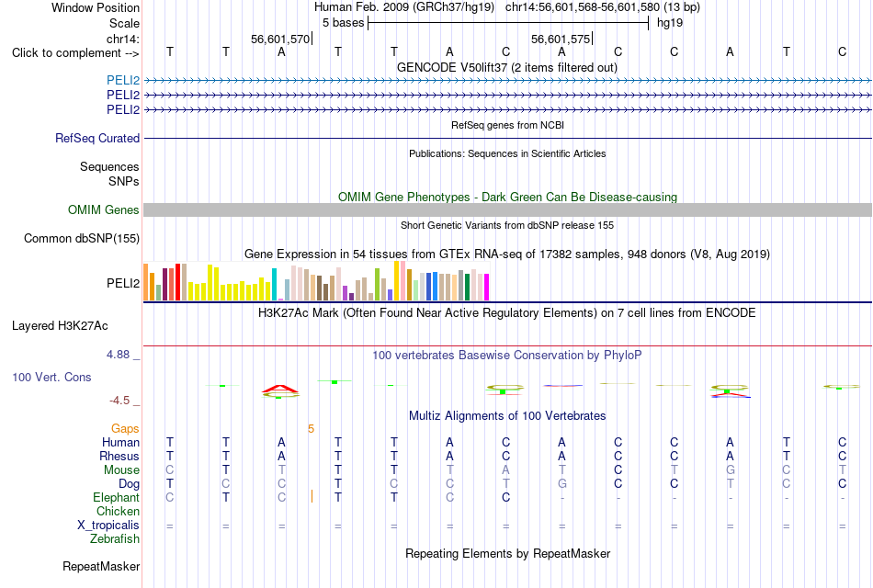Open the GENCODE V50lift37 track title
Screen dimensions: 873x588
coord(507,67)
